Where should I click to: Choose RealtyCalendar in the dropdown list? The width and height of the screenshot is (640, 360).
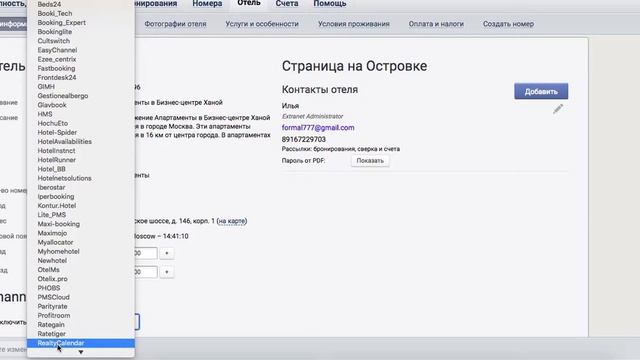tap(81, 343)
